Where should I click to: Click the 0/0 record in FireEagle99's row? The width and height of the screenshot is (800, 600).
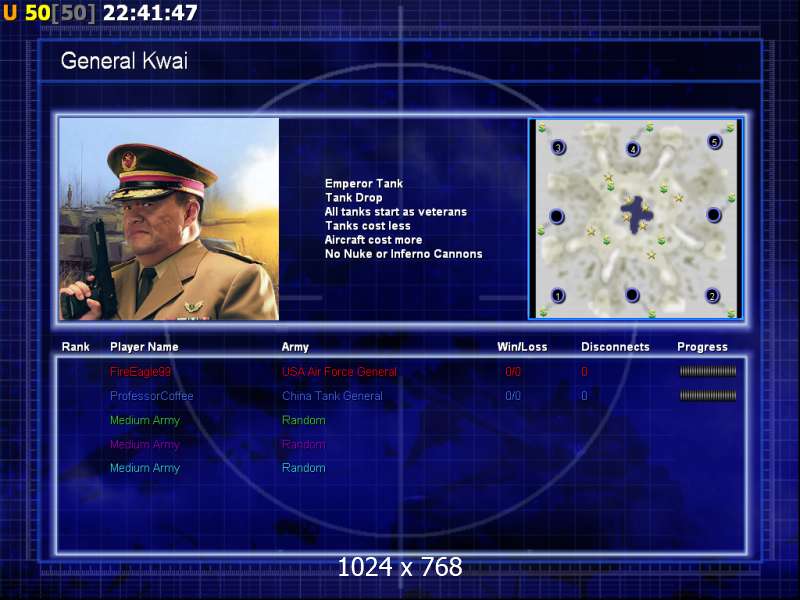tap(513, 371)
